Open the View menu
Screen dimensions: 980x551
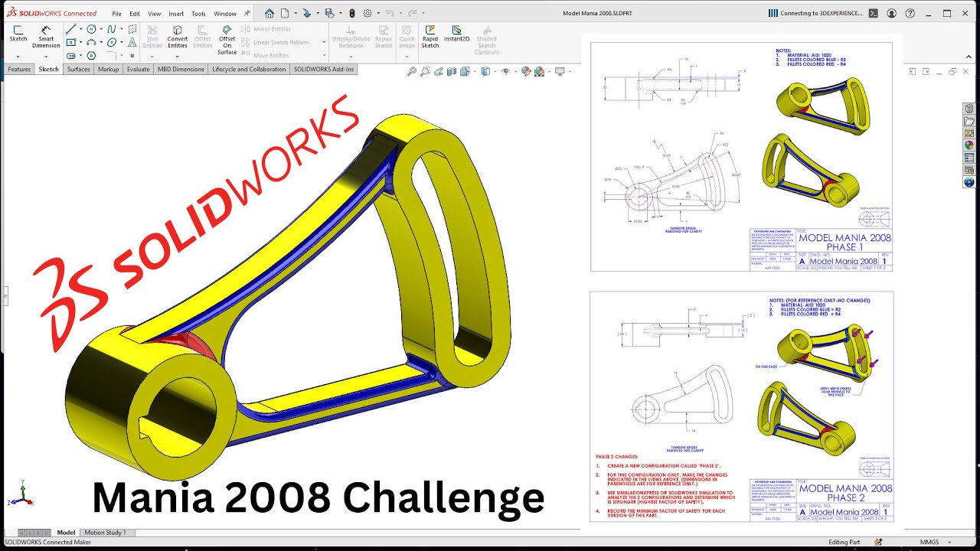pyautogui.click(x=155, y=14)
